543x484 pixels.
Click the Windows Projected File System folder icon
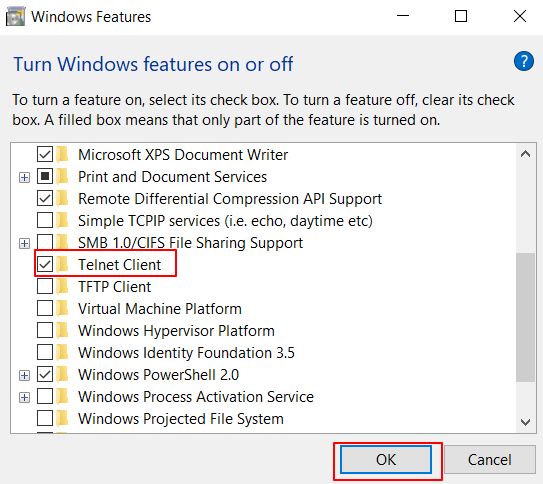[x=63, y=418]
